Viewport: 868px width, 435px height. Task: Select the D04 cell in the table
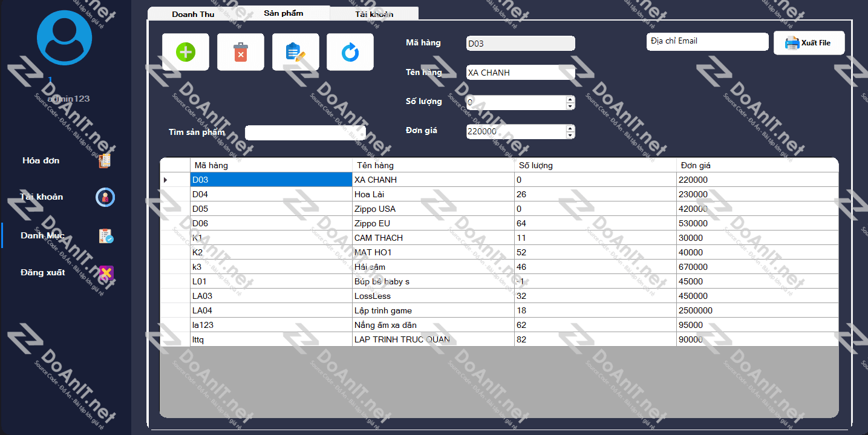pyautogui.click(x=271, y=194)
